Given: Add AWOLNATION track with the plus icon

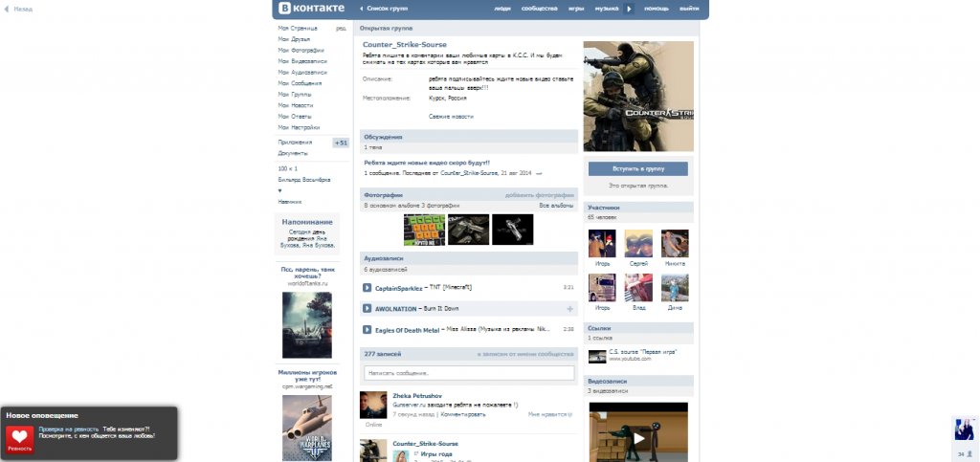Looking at the screenshot, I should click(569, 309).
